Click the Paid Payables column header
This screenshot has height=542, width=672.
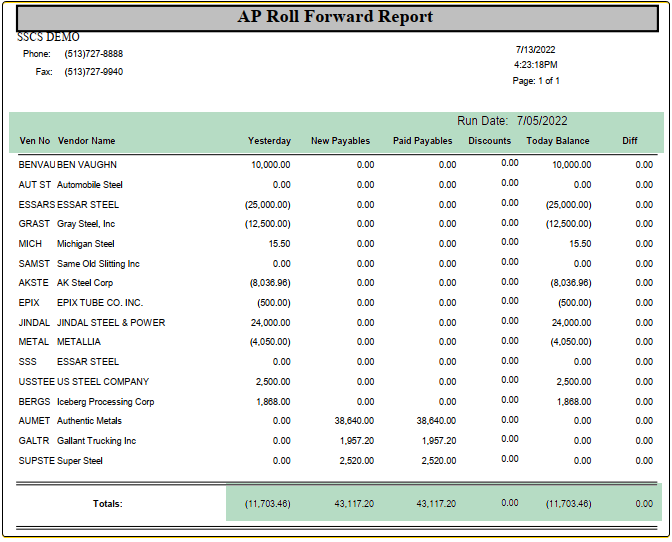[422, 141]
